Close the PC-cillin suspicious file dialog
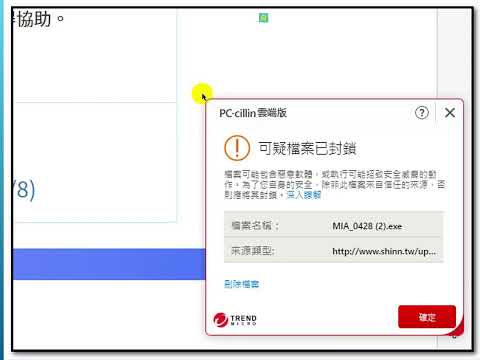 click(x=450, y=113)
